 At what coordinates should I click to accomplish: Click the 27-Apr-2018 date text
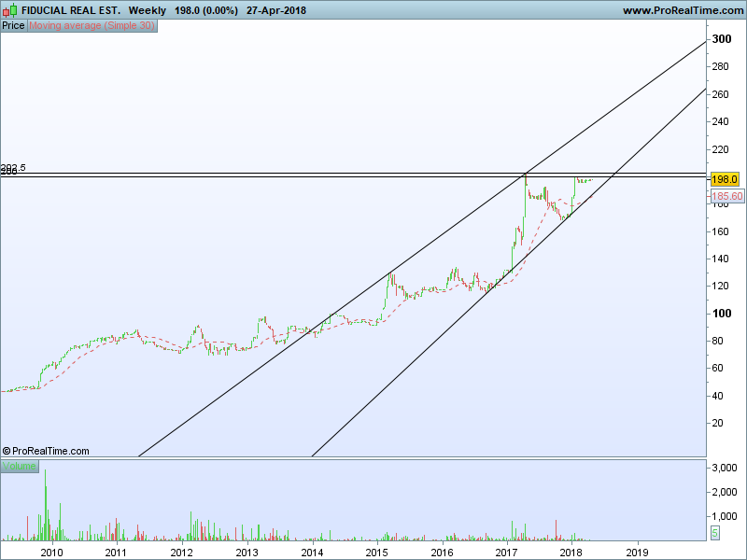coord(276,10)
